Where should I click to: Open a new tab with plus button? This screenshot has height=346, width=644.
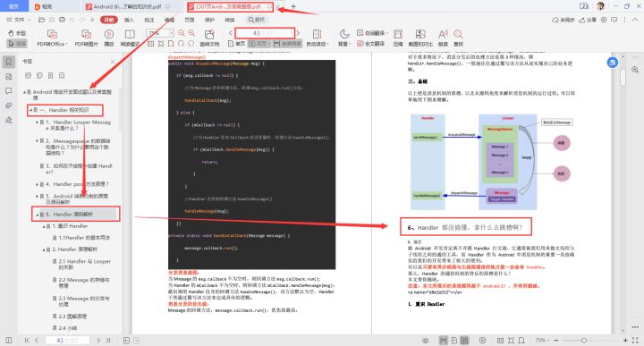point(293,6)
